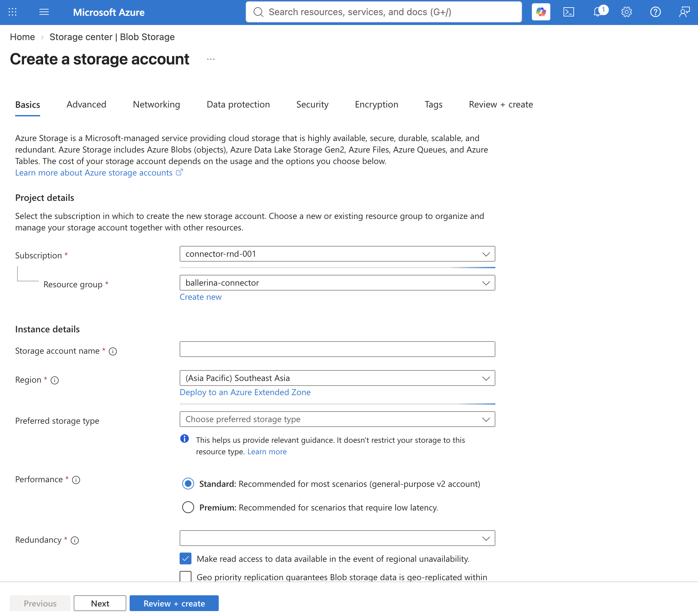Click Create new resource group link
Viewport: 698px width, 616px height.
tap(200, 297)
